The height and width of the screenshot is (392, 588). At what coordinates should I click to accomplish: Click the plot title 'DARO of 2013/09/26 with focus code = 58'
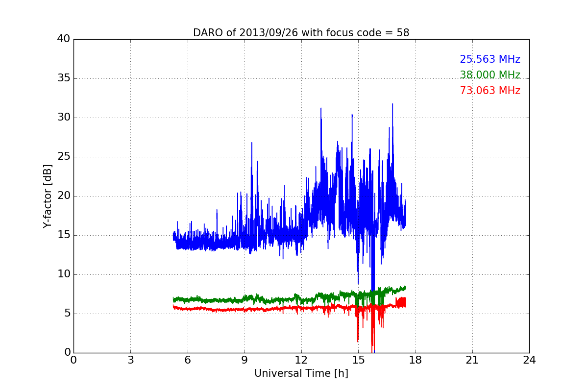301,33
